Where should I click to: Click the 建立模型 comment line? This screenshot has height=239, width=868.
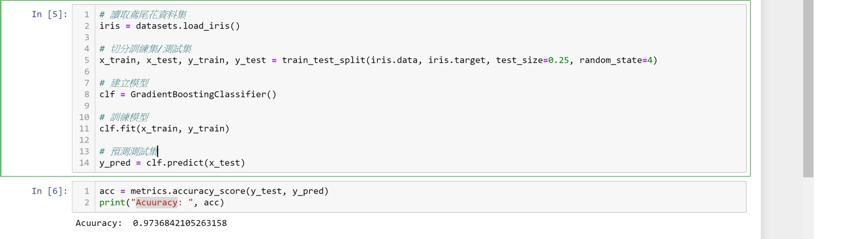click(124, 83)
